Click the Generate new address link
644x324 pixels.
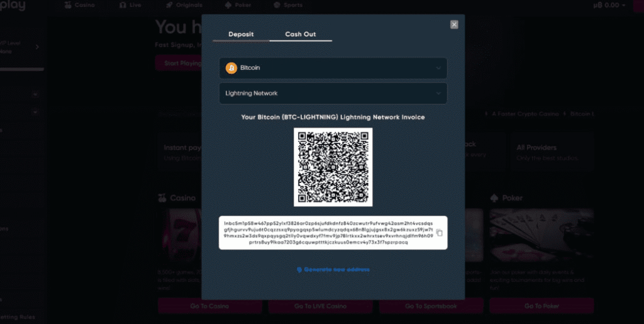pyautogui.click(x=333, y=270)
